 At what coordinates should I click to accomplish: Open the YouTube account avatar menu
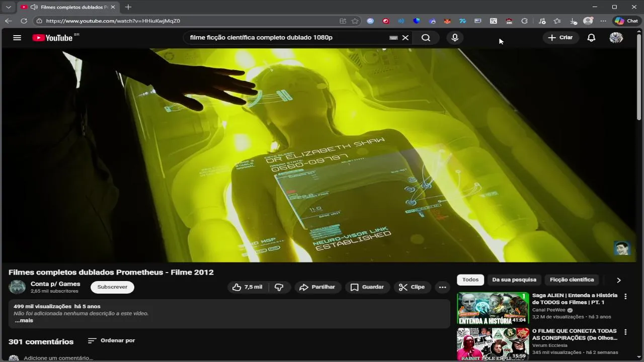(616, 38)
